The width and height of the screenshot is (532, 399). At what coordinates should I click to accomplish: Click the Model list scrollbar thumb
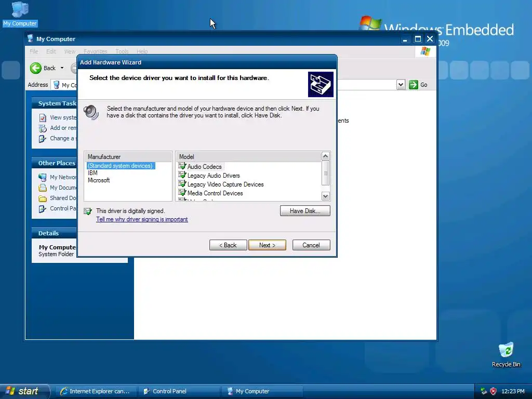325,173
